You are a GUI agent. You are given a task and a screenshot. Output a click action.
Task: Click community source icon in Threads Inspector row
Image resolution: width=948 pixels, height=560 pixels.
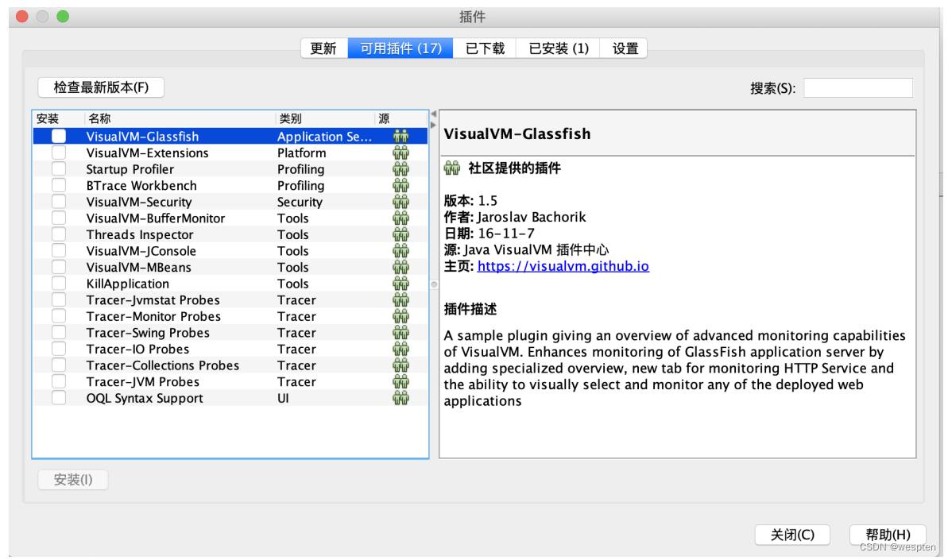400,234
